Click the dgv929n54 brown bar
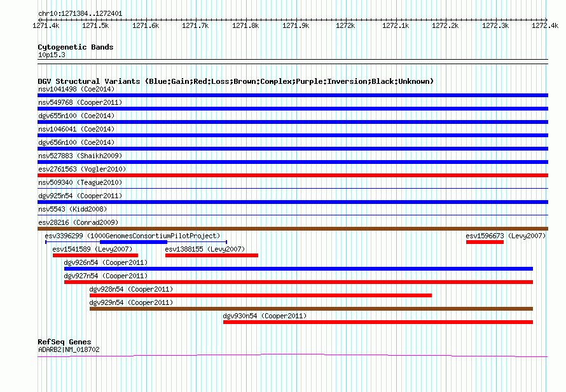Screen dimensions: 566x392 pyautogui.click(x=312, y=309)
